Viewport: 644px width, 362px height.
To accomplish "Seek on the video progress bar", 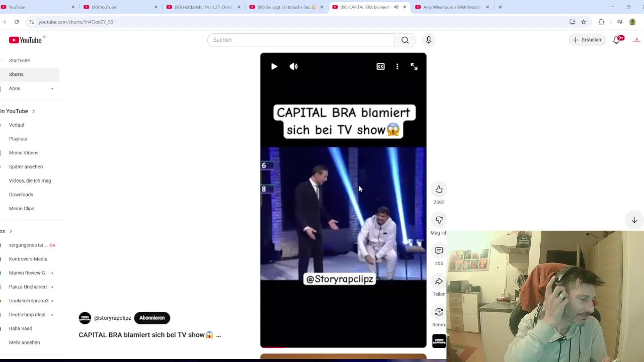I will click(343, 346).
